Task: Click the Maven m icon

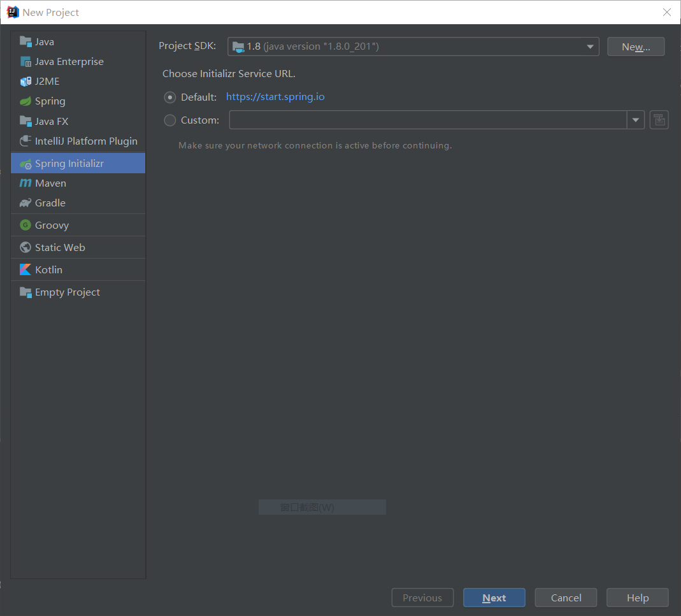Action: 25,183
